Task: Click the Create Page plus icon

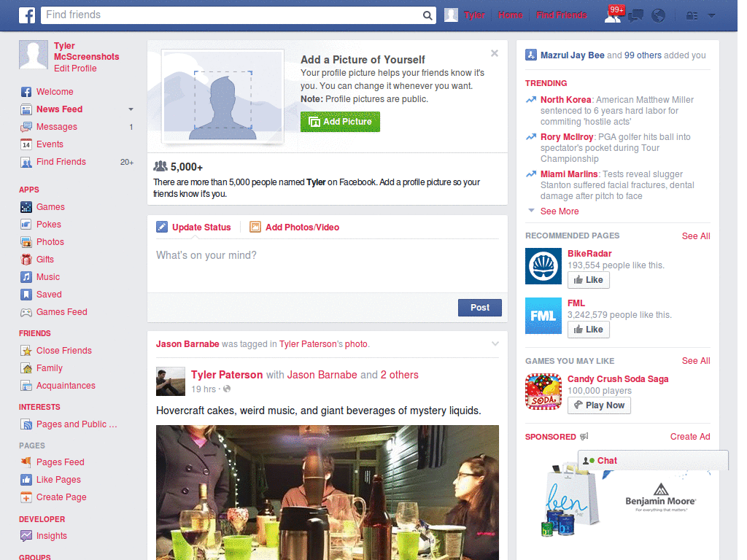Action: pyautogui.click(x=26, y=497)
